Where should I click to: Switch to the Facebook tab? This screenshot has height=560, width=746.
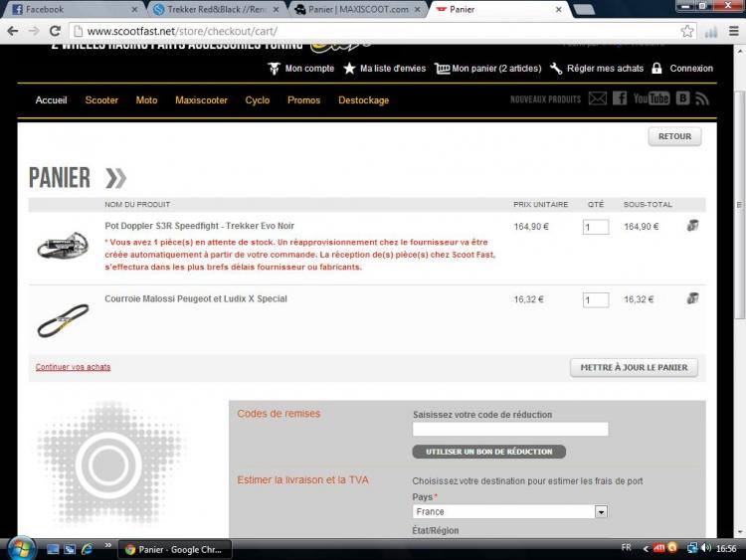click(72, 10)
